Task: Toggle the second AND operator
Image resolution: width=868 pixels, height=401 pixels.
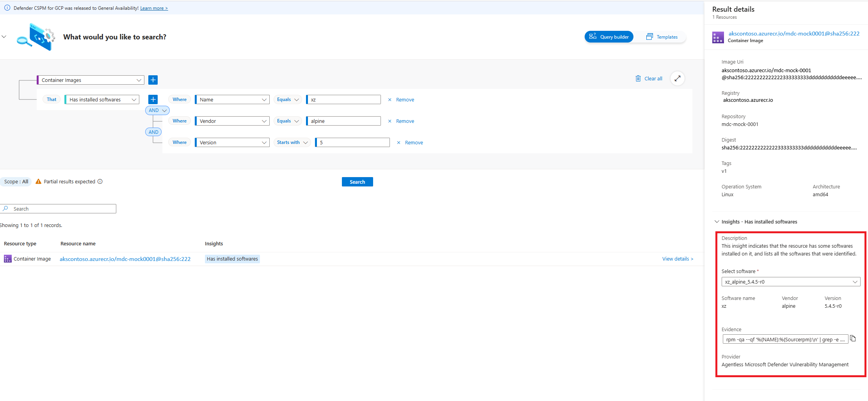Action: tap(153, 132)
